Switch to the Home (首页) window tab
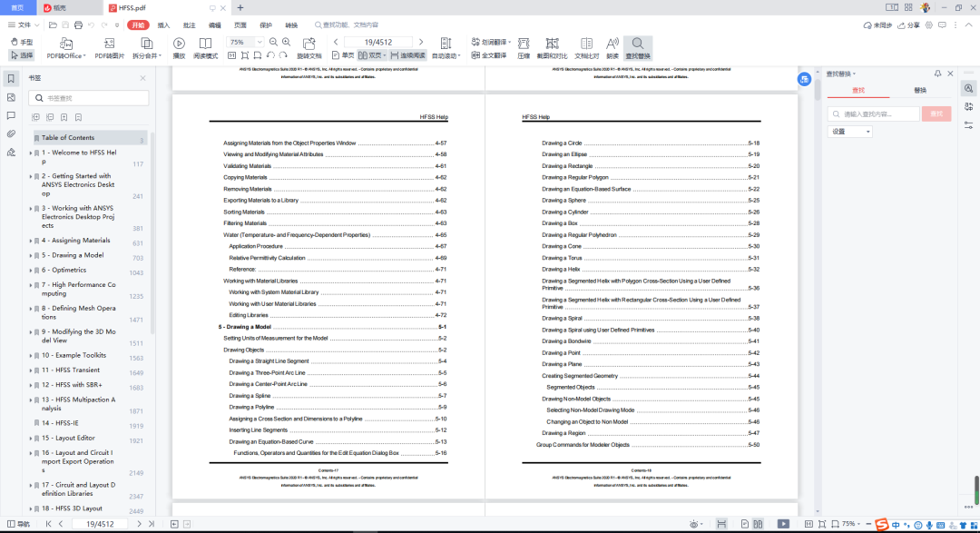This screenshot has width=980, height=533. pyautogui.click(x=17, y=7)
